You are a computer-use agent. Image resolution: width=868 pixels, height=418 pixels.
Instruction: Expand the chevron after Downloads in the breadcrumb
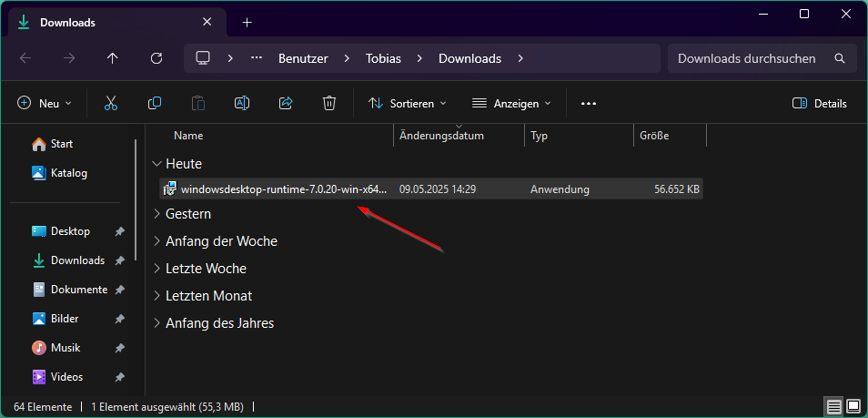pos(520,58)
